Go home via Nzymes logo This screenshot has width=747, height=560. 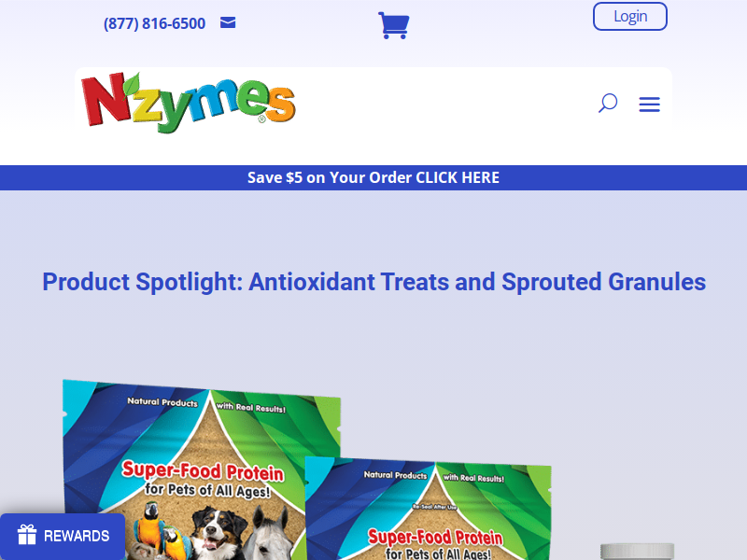coord(189,103)
